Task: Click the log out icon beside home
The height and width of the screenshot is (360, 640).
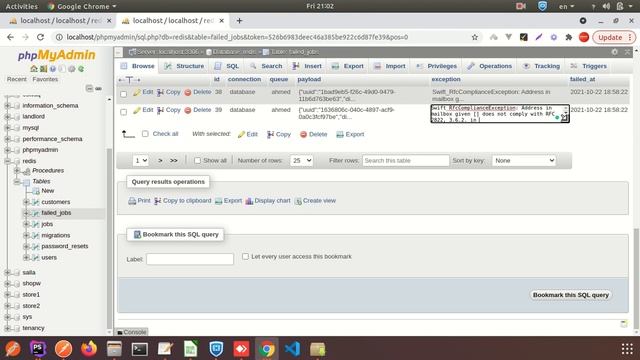Action: tap(43, 69)
